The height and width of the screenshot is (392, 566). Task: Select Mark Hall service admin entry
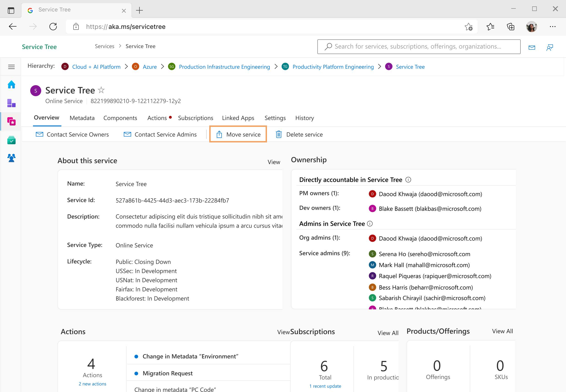click(x=419, y=265)
